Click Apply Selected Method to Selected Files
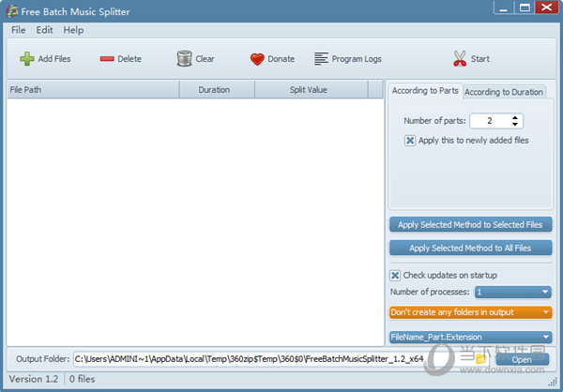The width and height of the screenshot is (563, 392). [x=470, y=225]
